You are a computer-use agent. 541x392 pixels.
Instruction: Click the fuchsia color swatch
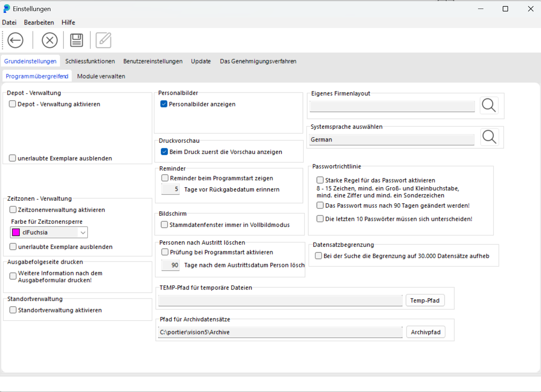coord(16,232)
